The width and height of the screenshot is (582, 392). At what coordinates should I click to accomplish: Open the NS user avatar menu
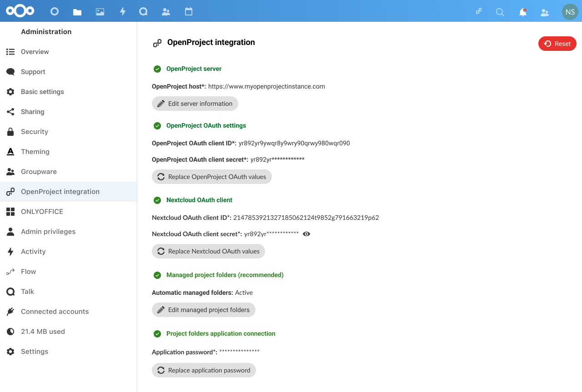pos(570,12)
